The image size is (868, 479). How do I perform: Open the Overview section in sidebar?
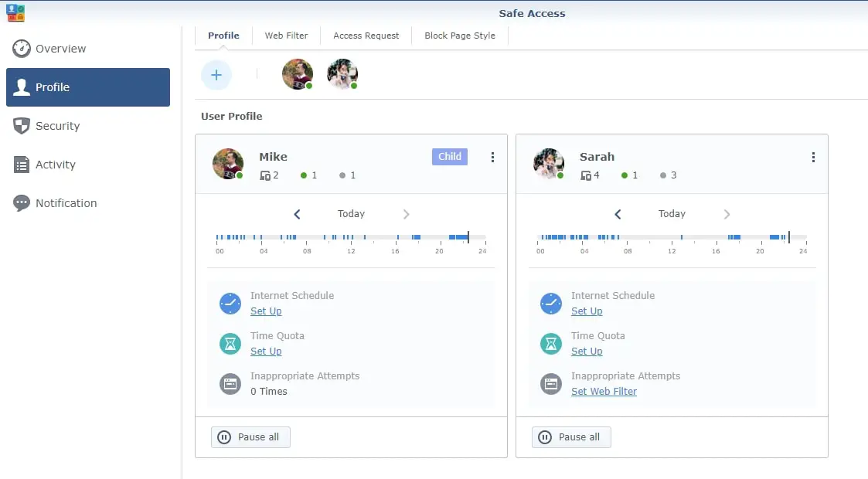pos(88,49)
